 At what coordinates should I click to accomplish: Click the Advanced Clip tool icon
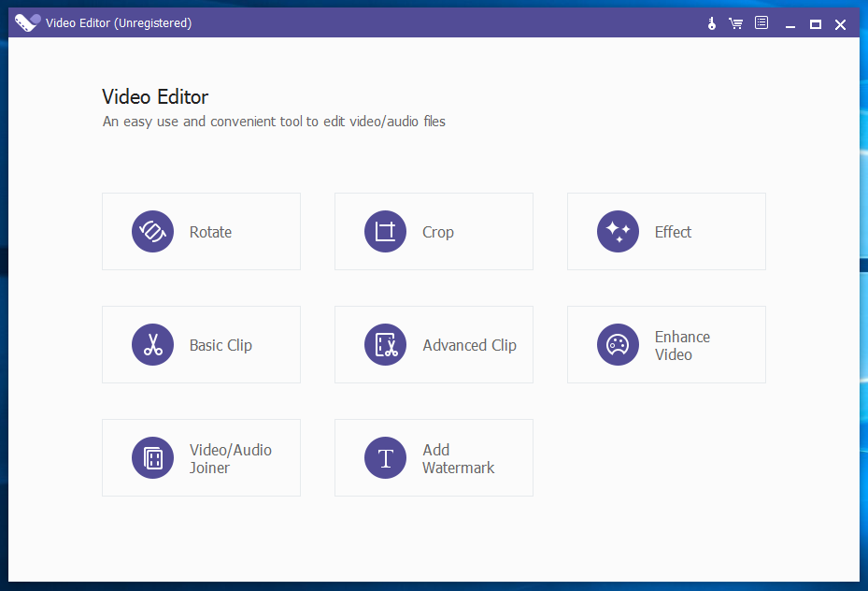pyautogui.click(x=385, y=344)
